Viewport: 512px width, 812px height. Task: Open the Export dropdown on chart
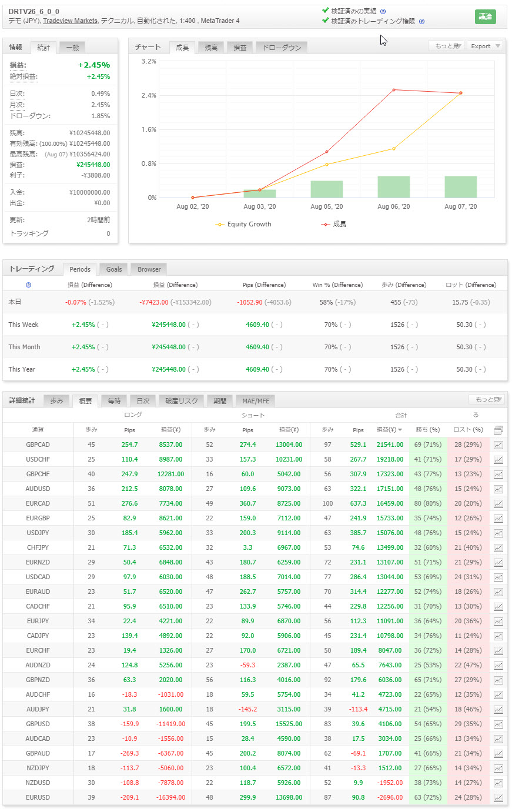[485, 46]
